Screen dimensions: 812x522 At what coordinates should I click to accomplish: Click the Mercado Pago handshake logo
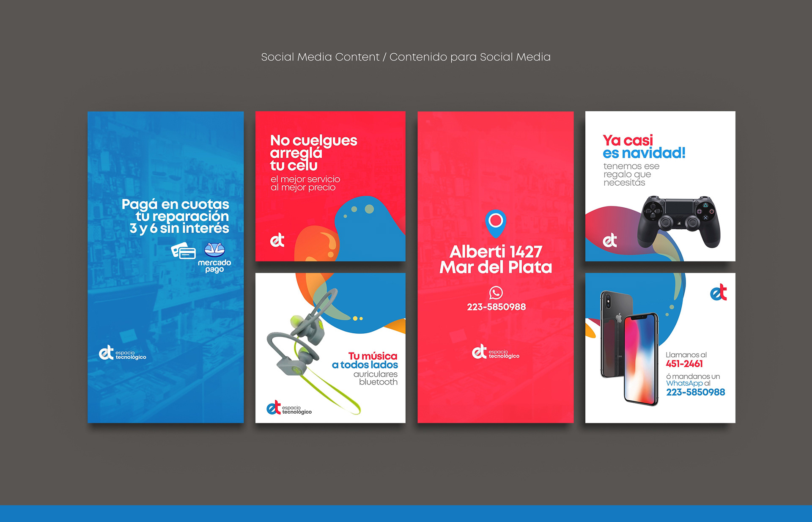(x=214, y=250)
